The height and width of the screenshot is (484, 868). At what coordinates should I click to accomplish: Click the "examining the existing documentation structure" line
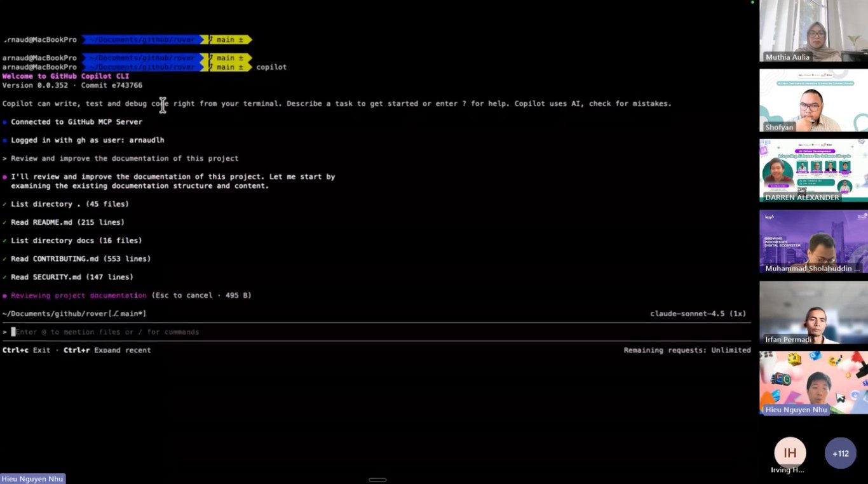(x=140, y=186)
